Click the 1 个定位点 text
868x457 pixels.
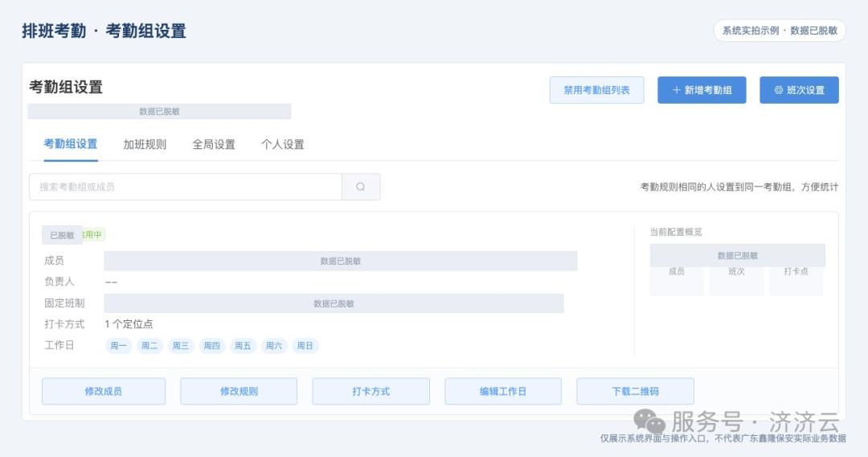pos(129,324)
